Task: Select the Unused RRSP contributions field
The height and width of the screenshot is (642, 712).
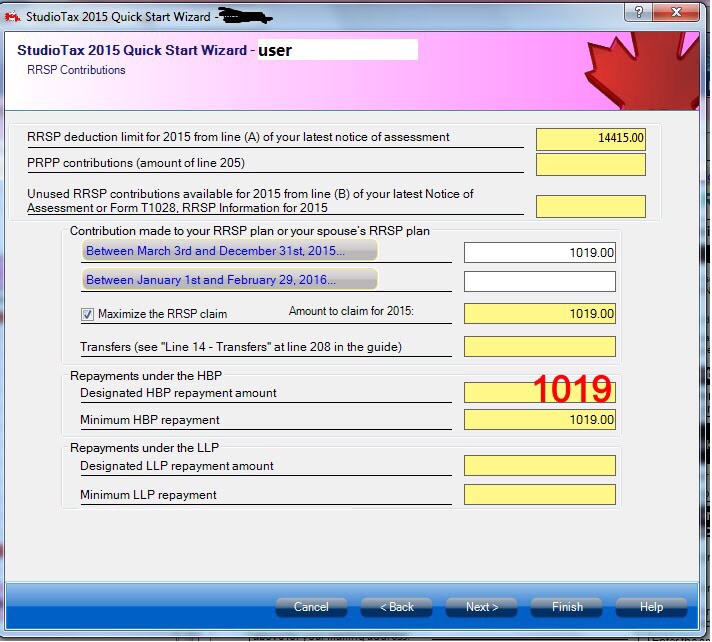Action: coord(590,206)
